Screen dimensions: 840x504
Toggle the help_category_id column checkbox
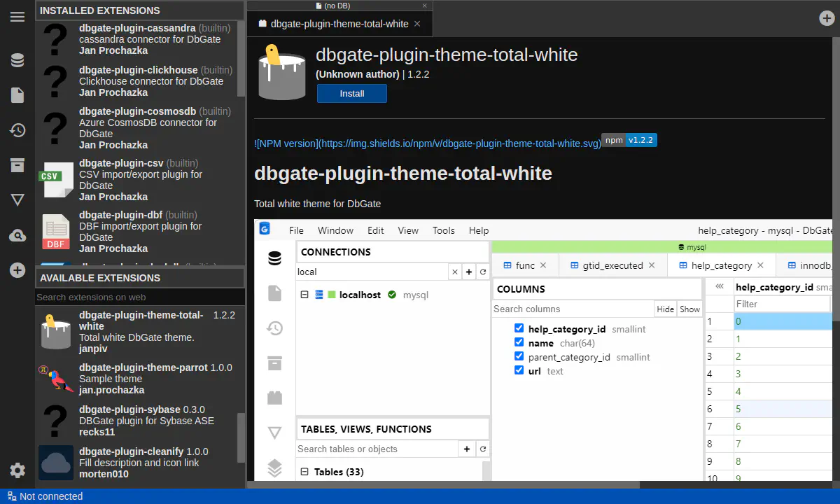519,328
